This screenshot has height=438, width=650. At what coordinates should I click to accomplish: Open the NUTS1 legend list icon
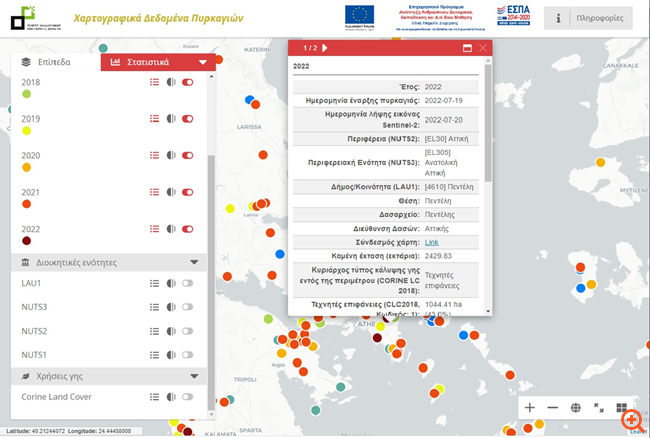point(154,355)
